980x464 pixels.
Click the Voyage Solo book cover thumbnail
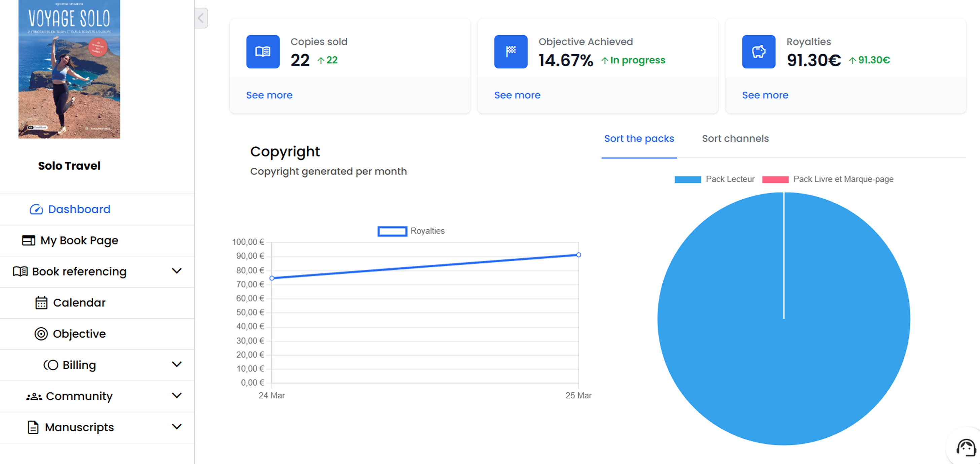click(x=69, y=69)
